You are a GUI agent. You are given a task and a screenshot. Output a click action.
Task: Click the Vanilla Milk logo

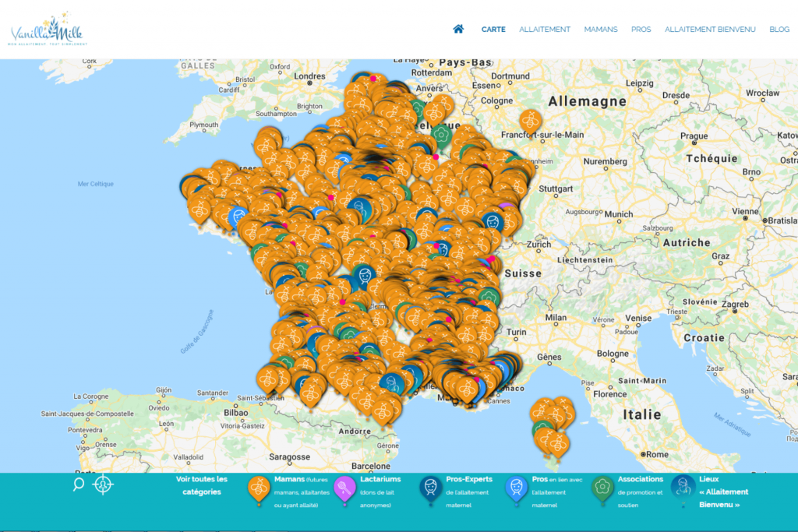(x=48, y=30)
